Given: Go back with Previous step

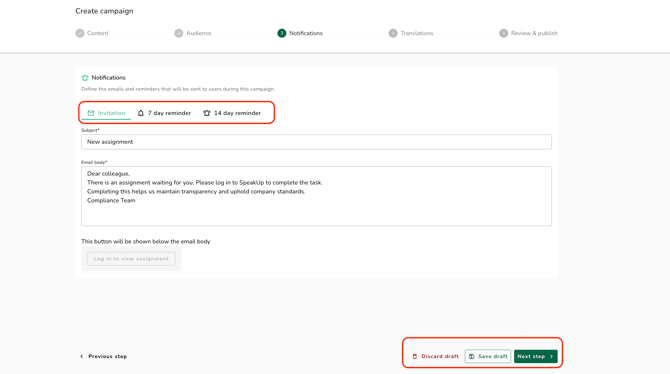Looking at the screenshot, I should (104, 356).
